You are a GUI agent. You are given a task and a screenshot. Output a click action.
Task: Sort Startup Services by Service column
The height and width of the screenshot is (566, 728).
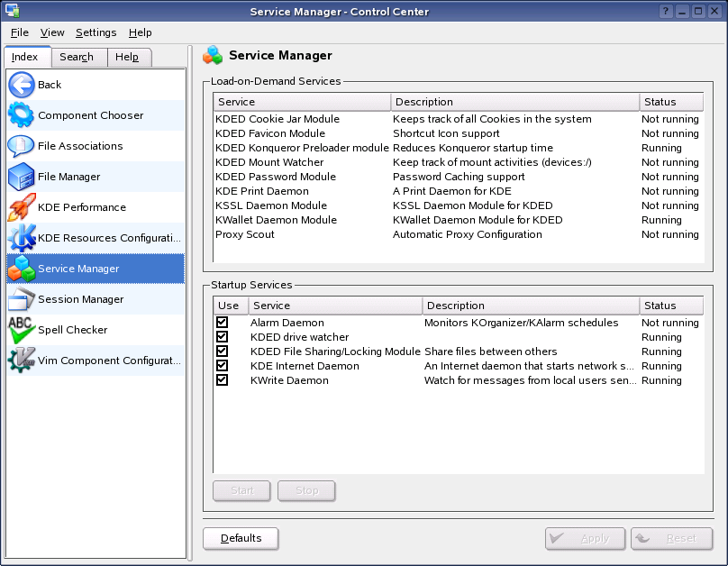336,306
